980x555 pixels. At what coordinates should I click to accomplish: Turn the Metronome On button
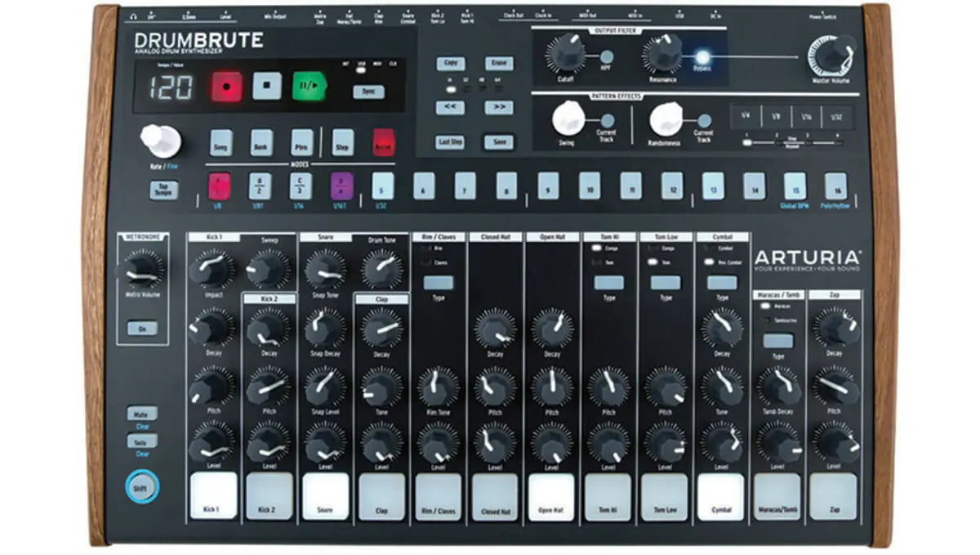click(143, 329)
